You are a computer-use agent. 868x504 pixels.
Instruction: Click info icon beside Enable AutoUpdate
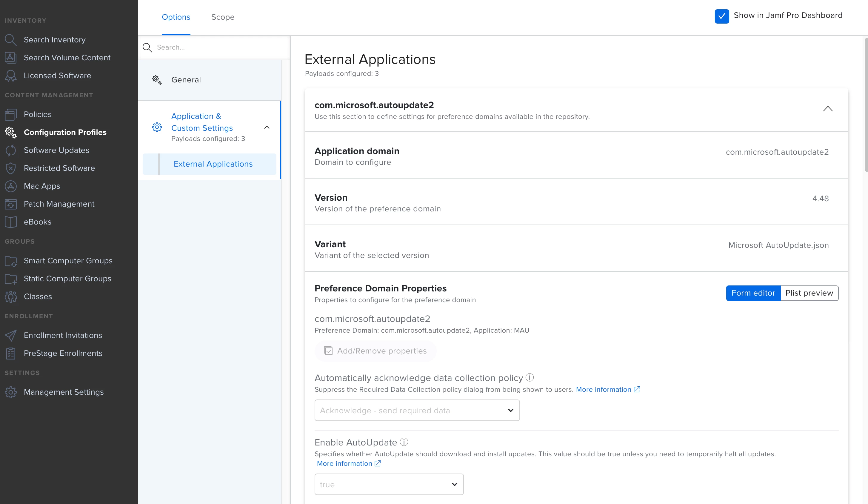tap(404, 442)
